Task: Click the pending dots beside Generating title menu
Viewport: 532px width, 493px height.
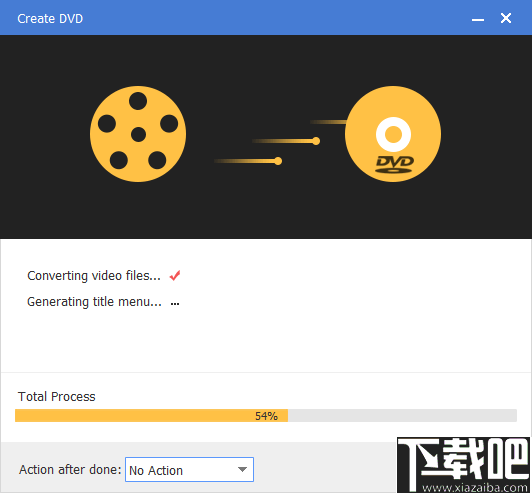Action: [175, 304]
